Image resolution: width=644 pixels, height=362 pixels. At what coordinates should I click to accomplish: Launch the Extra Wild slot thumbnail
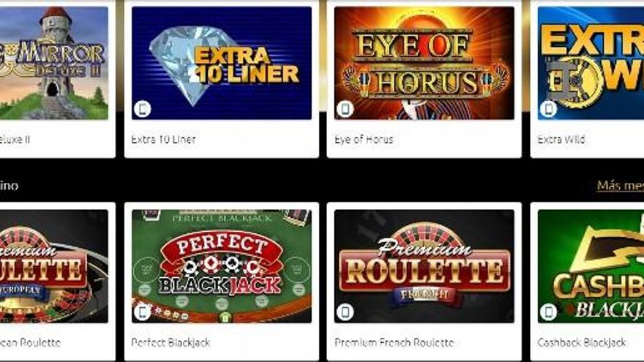coord(591,63)
